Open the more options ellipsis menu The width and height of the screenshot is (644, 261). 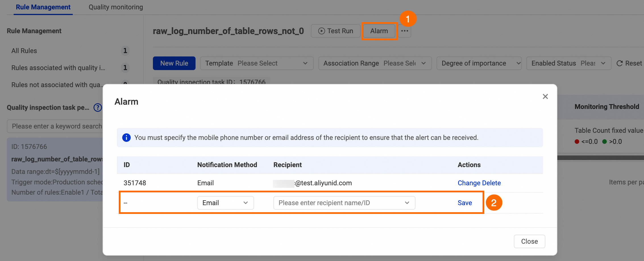(x=404, y=31)
